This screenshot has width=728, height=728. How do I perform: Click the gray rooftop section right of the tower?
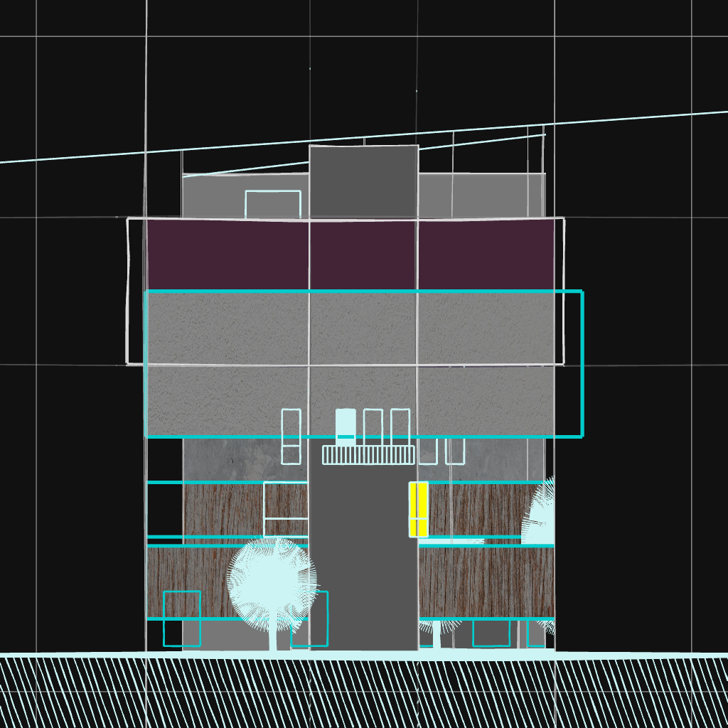pos(481,195)
